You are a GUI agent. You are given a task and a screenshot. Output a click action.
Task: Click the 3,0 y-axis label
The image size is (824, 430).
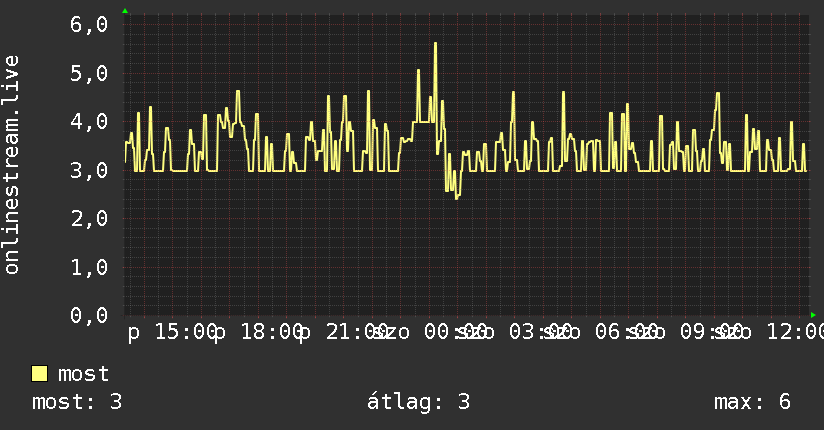pyautogui.click(x=89, y=170)
